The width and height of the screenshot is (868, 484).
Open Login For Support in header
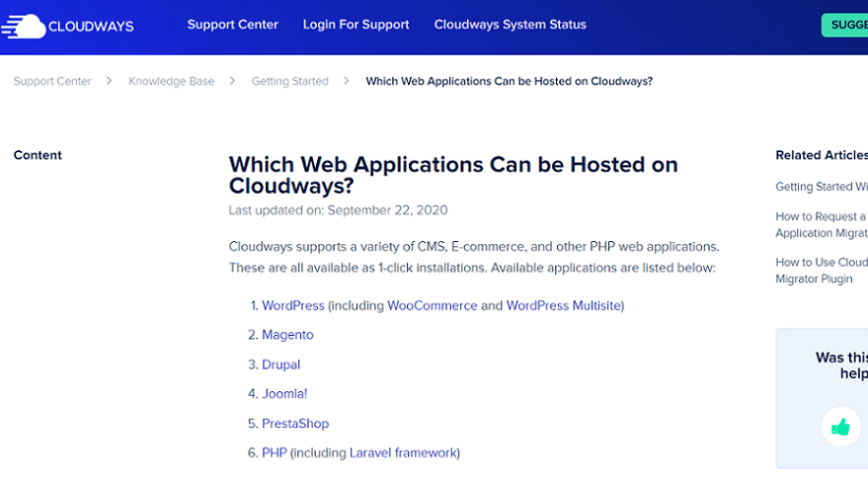pos(355,25)
